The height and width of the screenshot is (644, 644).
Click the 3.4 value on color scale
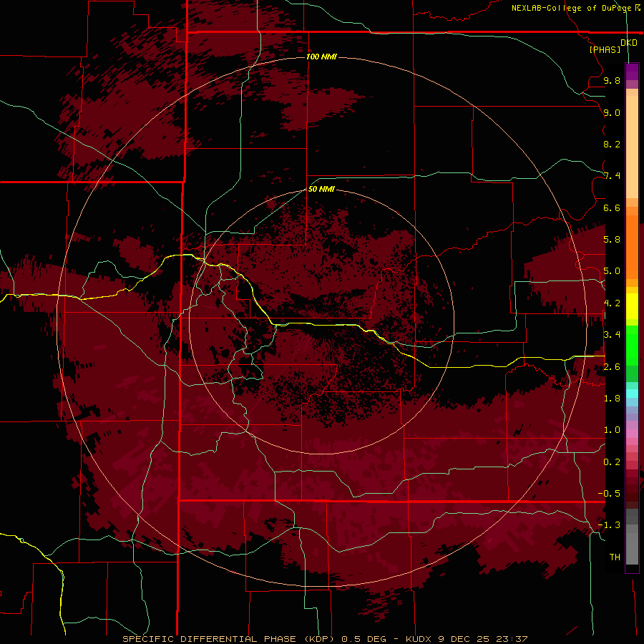tap(612, 335)
